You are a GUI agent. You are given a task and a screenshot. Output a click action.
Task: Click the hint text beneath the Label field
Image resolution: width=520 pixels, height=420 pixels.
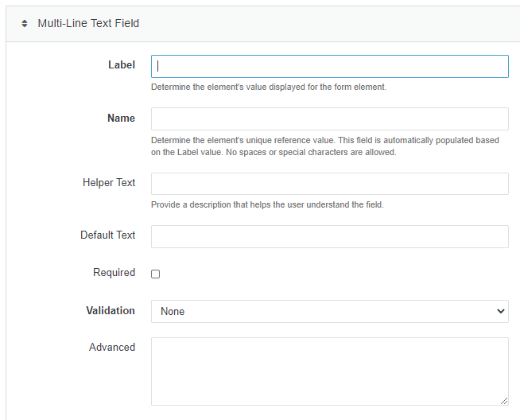click(269, 87)
